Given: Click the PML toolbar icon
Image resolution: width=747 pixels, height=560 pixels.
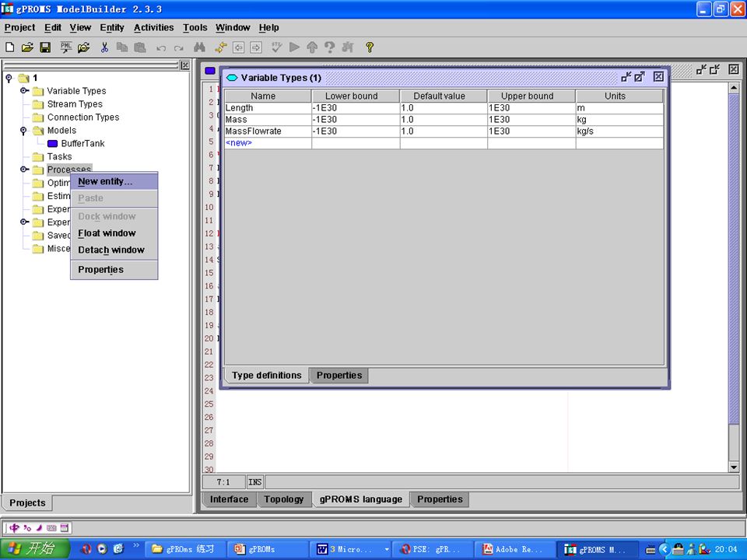Looking at the screenshot, I should (65, 47).
